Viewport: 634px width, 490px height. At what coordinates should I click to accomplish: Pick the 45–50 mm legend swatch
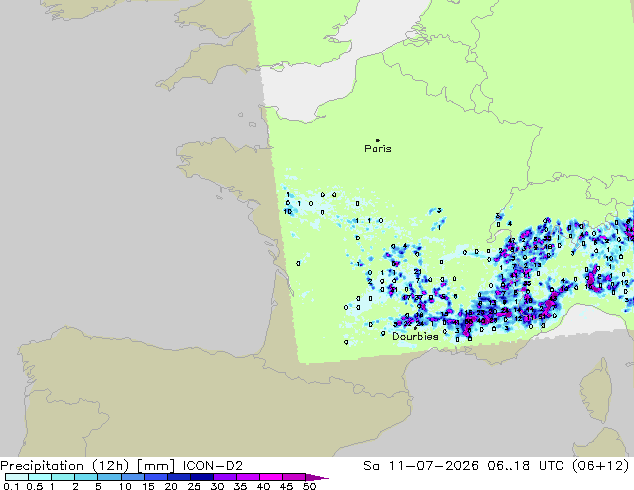click(x=293, y=477)
